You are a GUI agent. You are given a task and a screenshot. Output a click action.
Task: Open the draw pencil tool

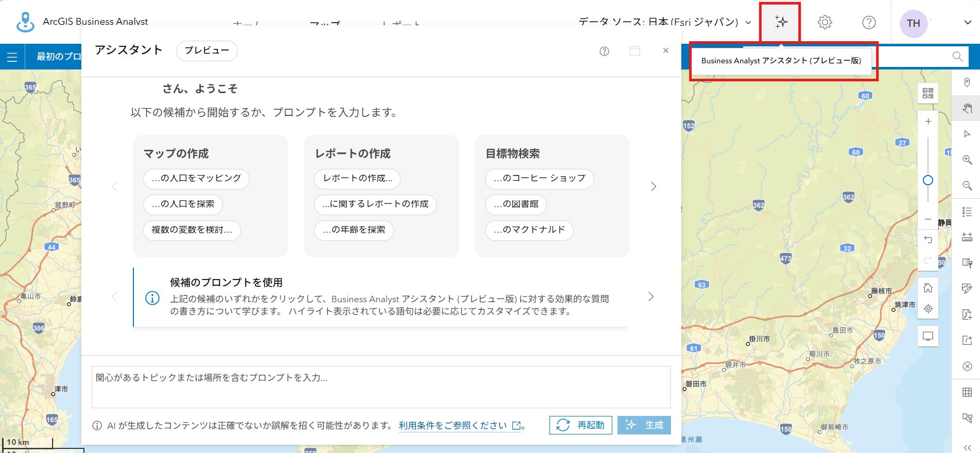pos(967,289)
